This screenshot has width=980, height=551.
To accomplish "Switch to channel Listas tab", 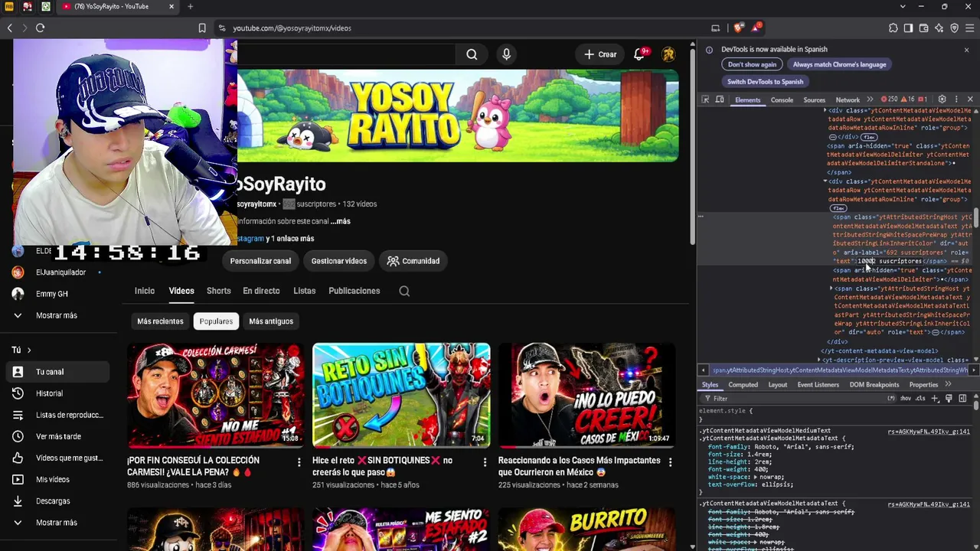I will [x=304, y=291].
